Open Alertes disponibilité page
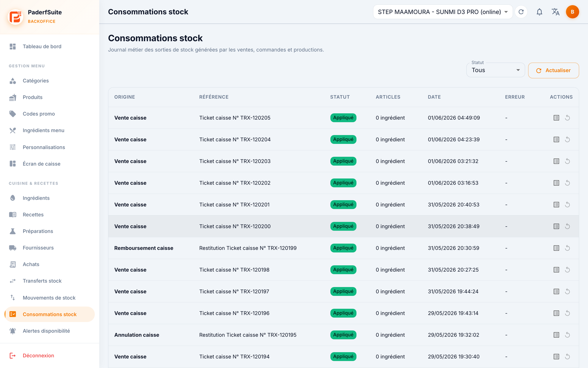The height and width of the screenshot is (368, 588). click(49, 331)
